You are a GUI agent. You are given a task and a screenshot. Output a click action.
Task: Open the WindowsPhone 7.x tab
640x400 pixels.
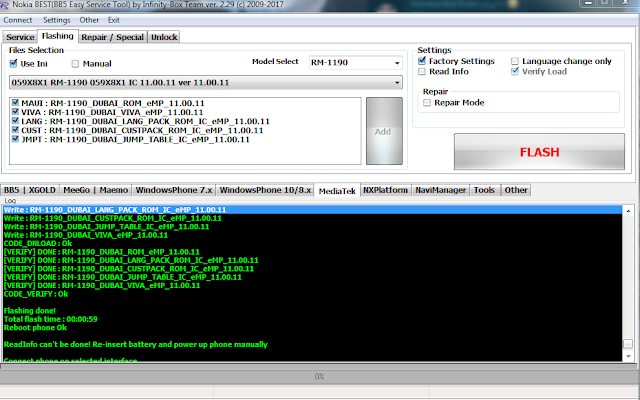click(x=174, y=190)
